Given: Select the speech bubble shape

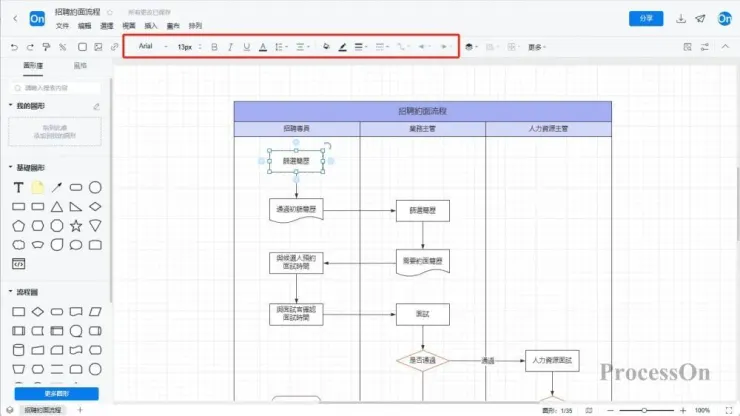Looking at the screenshot, I should 76,245.
